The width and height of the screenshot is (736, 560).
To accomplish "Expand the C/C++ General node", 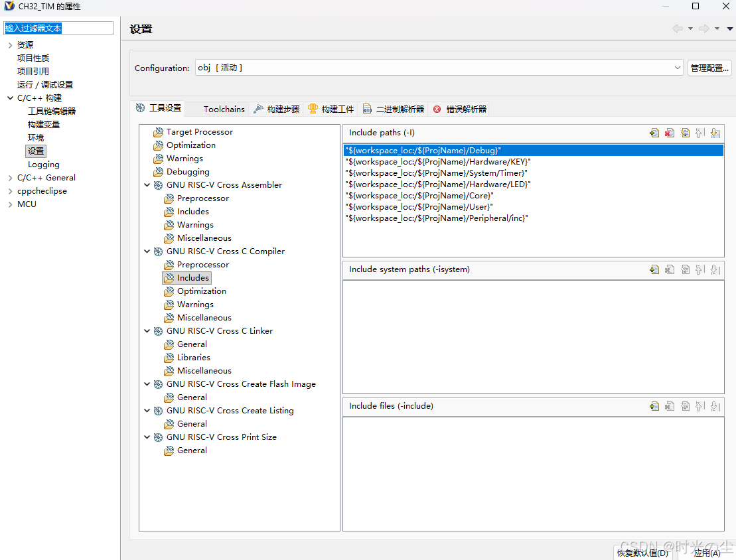I will 11,178.
